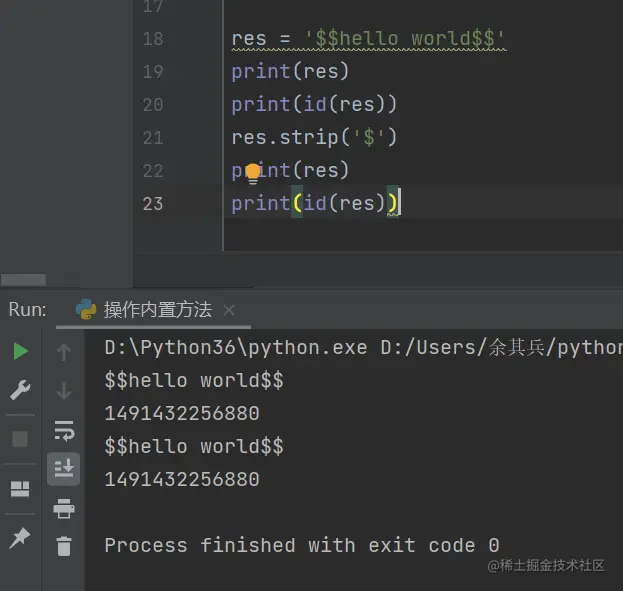623x591 pixels.
Task: Click the yellow intention lightbulb
Action: click(x=253, y=173)
